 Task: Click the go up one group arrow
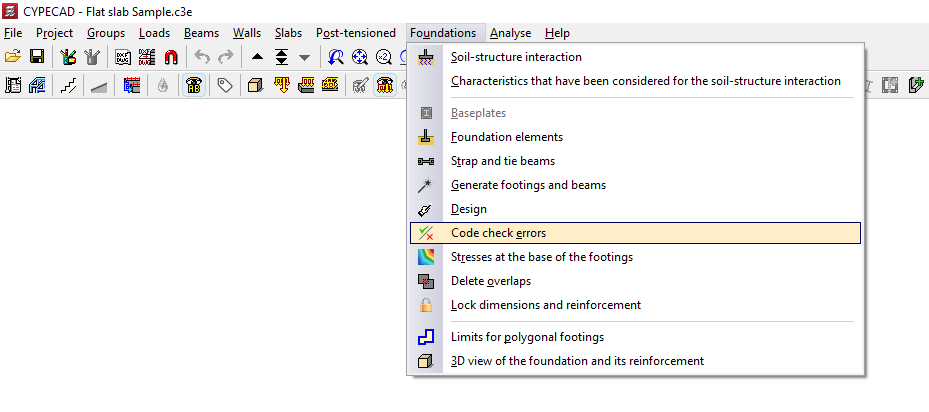[x=257, y=58]
